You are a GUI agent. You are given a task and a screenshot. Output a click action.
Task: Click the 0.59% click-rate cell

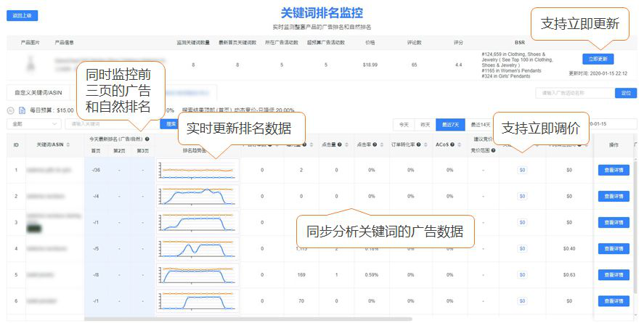coord(371,275)
